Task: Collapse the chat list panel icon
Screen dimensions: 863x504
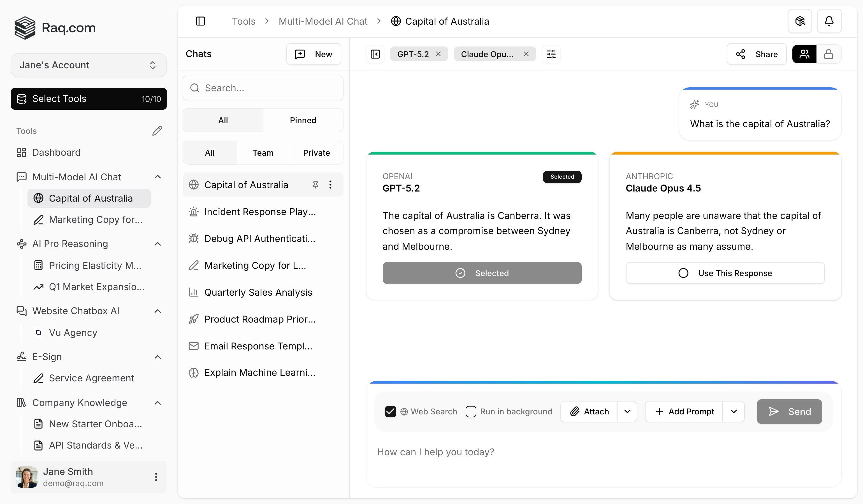Action: [375, 54]
